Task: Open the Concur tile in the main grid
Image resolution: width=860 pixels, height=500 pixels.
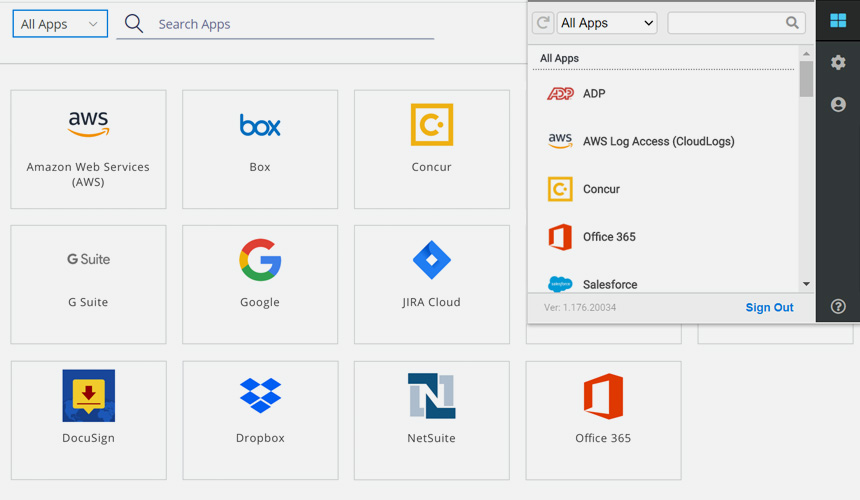Action: tap(432, 149)
